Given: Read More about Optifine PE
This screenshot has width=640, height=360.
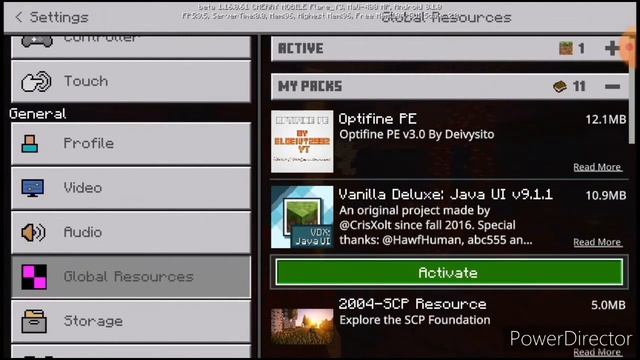Looking at the screenshot, I should (x=597, y=167).
